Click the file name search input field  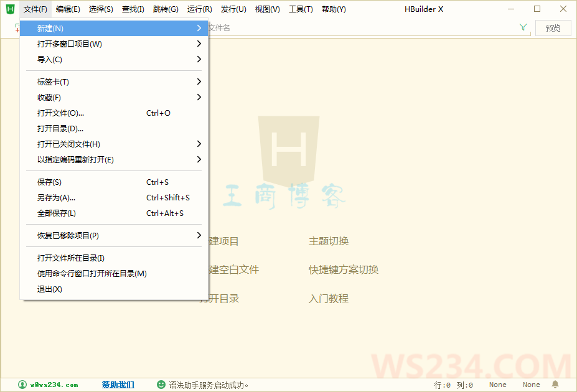coord(368,28)
